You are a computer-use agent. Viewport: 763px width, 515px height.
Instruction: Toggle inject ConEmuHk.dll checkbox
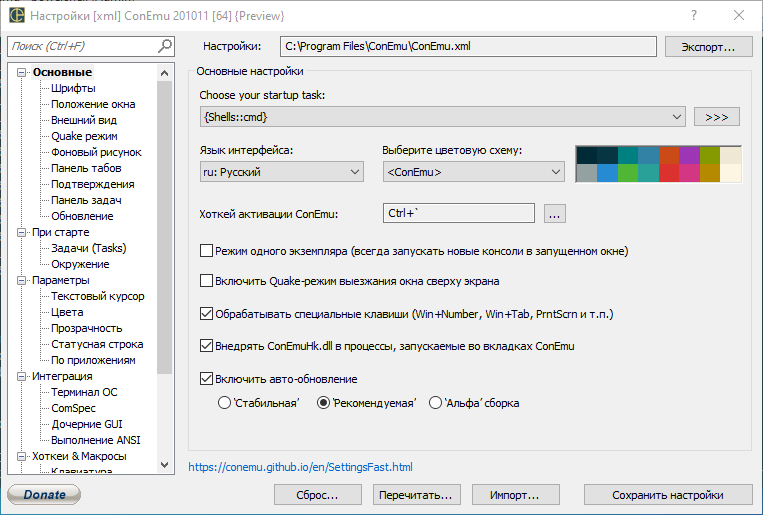[x=206, y=346]
